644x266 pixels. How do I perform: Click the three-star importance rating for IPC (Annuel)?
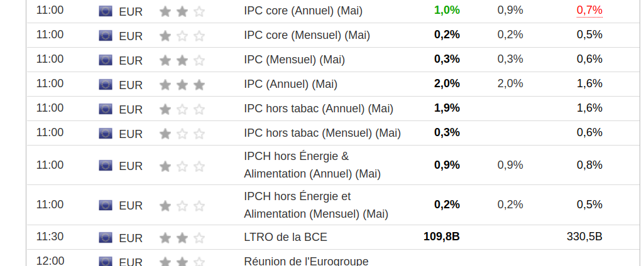click(x=182, y=85)
